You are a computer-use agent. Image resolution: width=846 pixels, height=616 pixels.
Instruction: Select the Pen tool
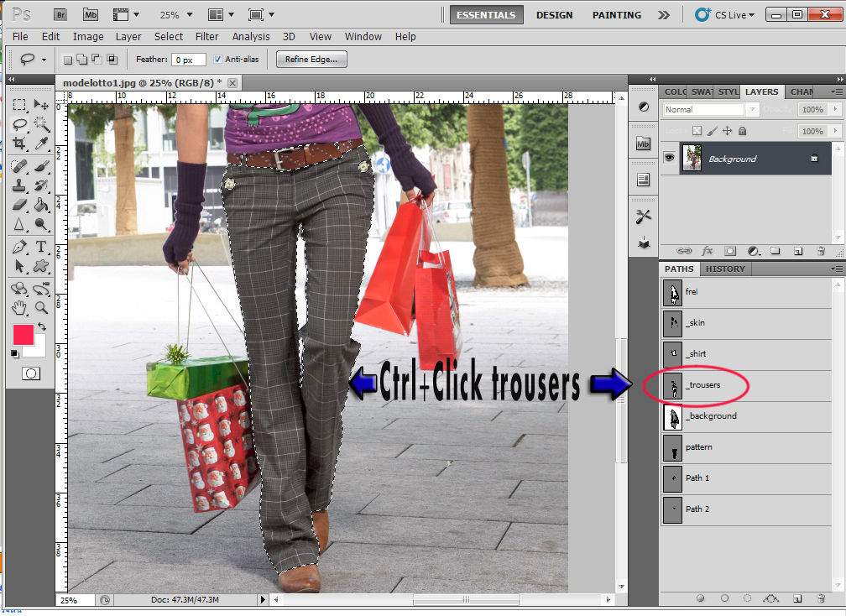[x=19, y=247]
